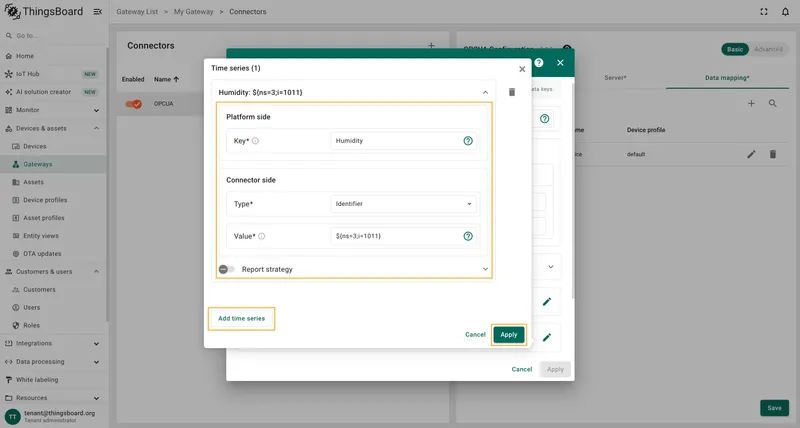Edit the default device profile mapping row
Viewport: 800px width, 428px height.
[751, 154]
